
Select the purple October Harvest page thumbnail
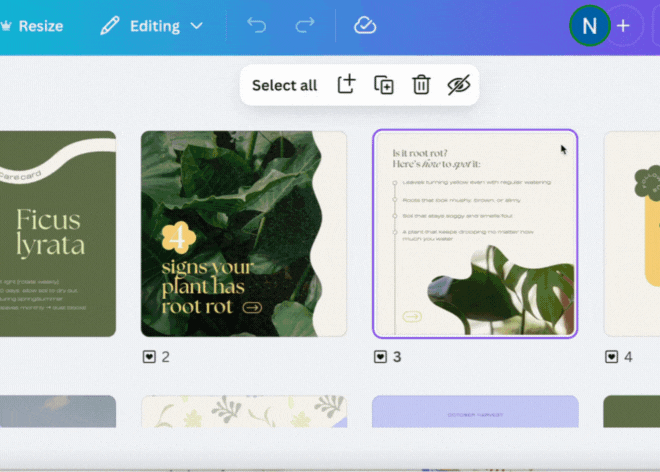(474, 412)
